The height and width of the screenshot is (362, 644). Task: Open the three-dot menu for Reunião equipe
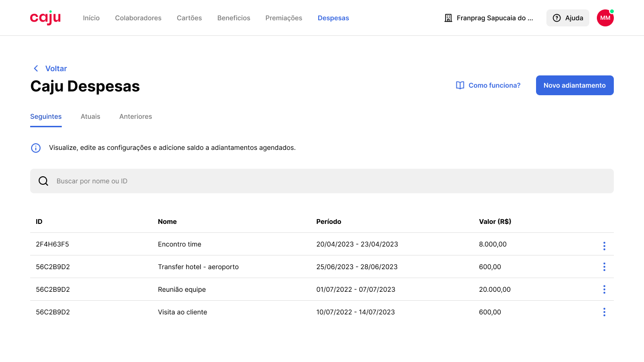[x=604, y=289]
